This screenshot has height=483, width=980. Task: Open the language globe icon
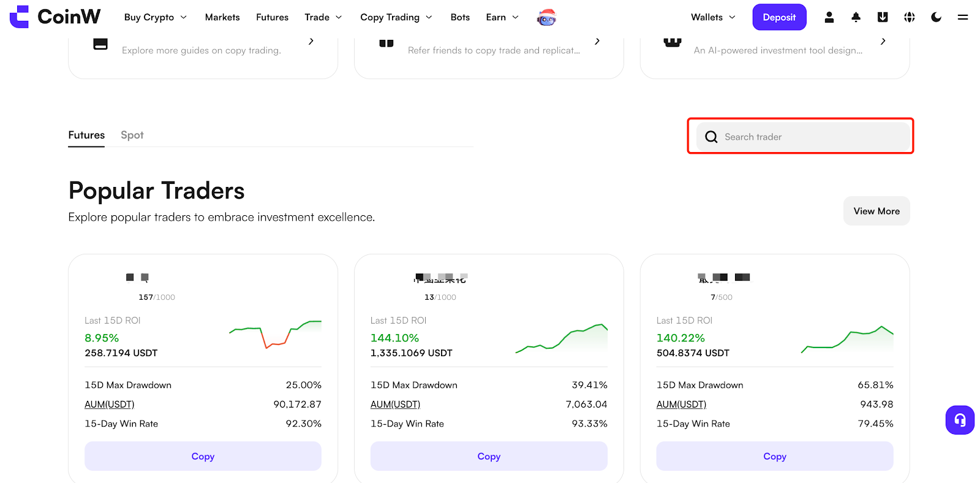(910, 17)
